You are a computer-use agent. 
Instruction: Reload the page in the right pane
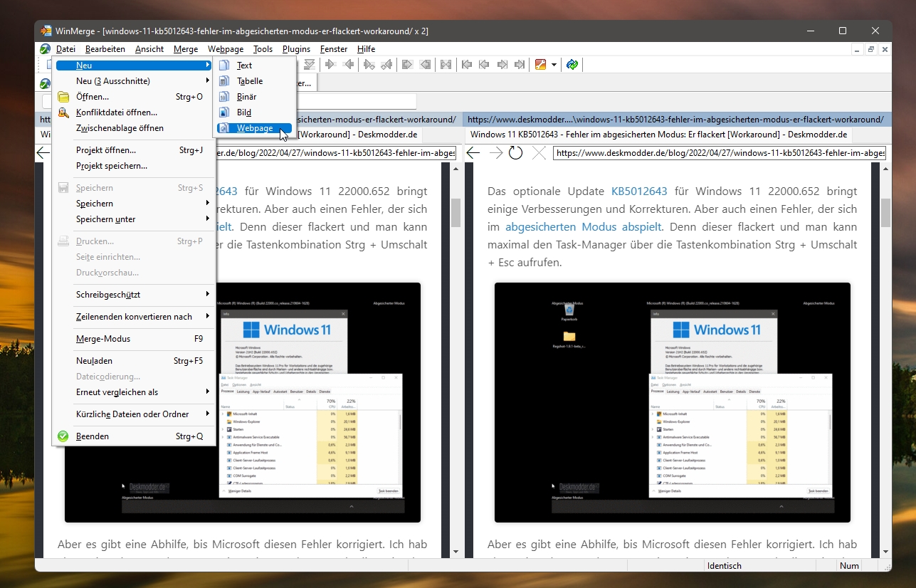point(516,153)
